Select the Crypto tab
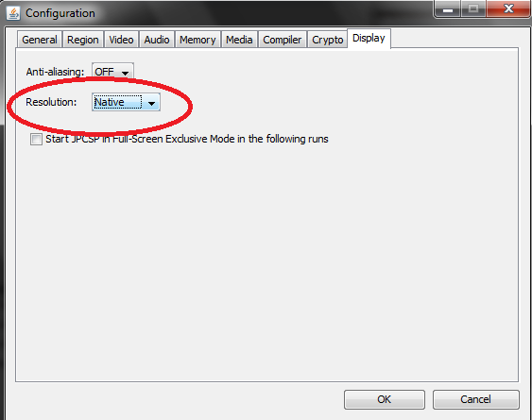The height and width of the screenshot is (420, 532). (327, 40)
